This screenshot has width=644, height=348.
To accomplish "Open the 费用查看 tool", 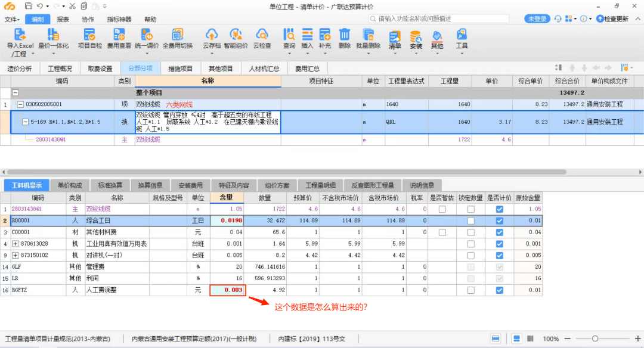I will coord(119,35).
